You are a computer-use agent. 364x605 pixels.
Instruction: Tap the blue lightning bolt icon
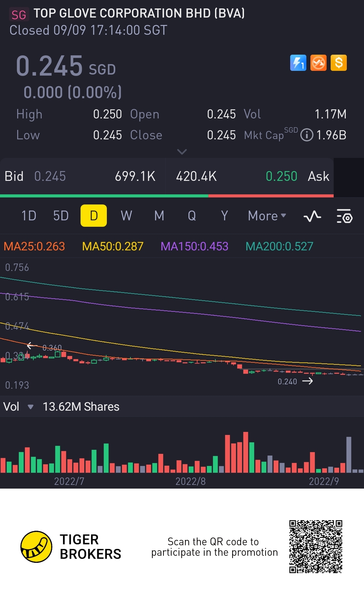pos(298,63)
